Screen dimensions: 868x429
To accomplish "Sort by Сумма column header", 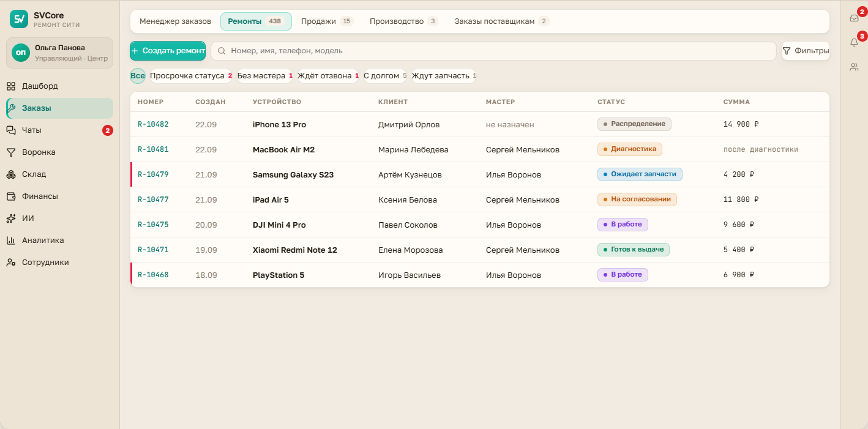I will [736, 102].
